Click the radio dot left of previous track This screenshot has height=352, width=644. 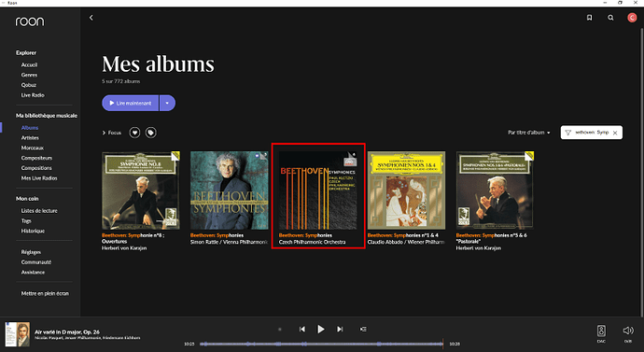click(x=280, y=329)
